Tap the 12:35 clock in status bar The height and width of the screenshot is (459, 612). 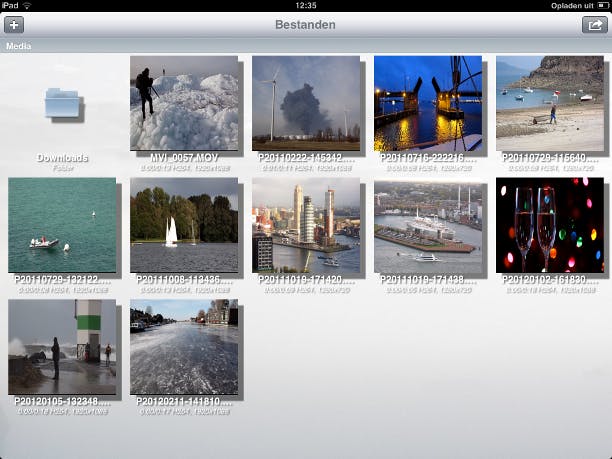click(306, 5)
